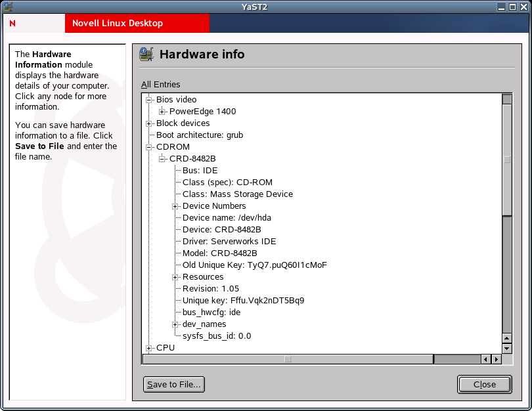Expand the PowerEdge 1400 node
This screenshot has height=411, width=532.
162,112
